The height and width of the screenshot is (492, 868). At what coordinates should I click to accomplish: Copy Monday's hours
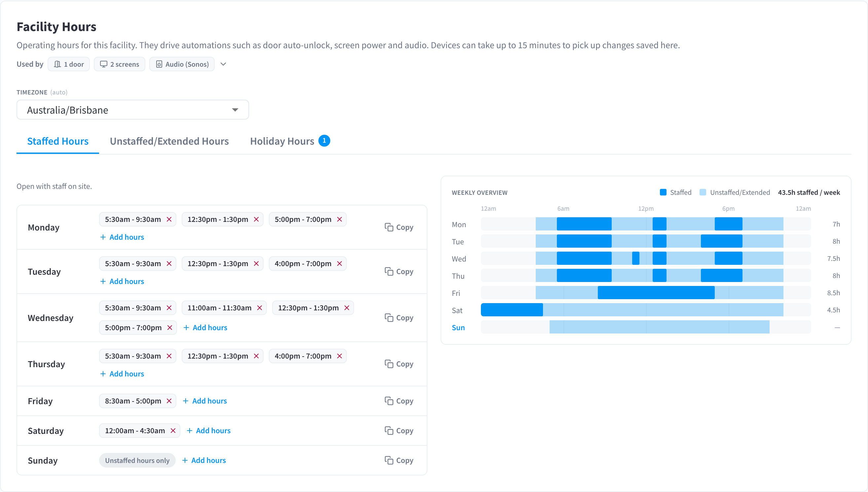[399, 227]
